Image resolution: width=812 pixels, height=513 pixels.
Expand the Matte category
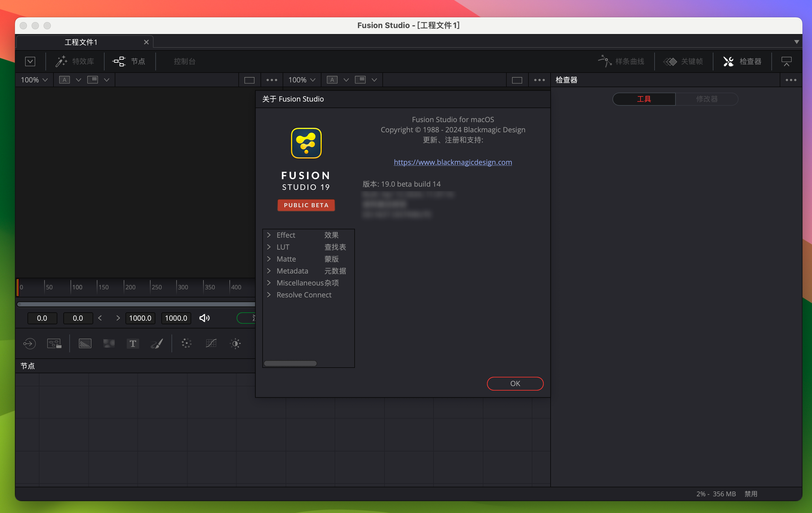pyautogui.click(x=269, y=259)
